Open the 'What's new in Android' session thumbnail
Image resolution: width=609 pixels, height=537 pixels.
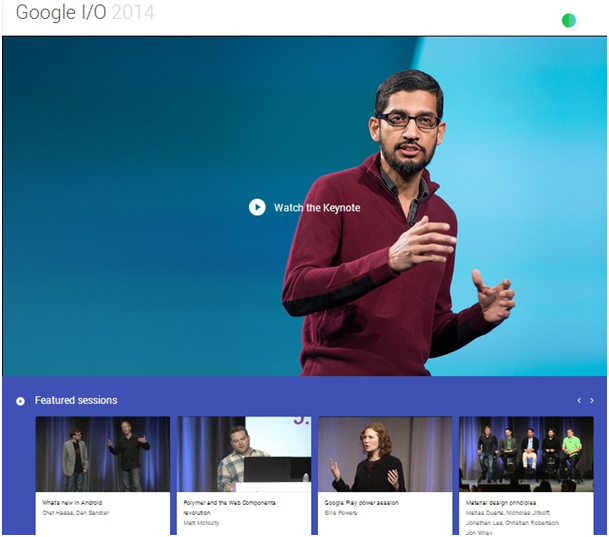tap(103, 454)
